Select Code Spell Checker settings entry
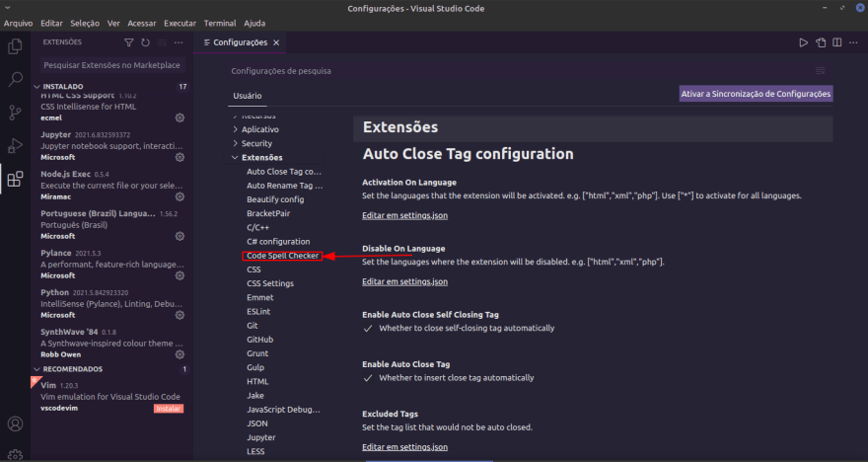 point(282,256)
